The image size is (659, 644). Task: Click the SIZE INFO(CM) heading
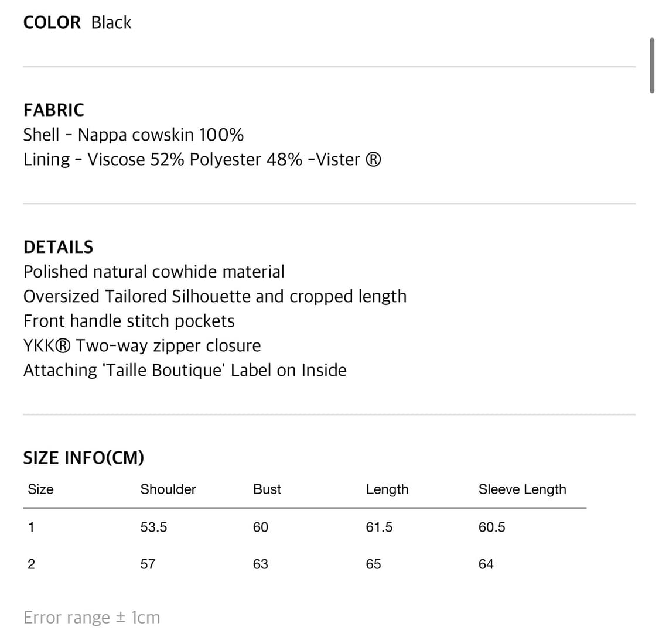(x=84, y=458)
